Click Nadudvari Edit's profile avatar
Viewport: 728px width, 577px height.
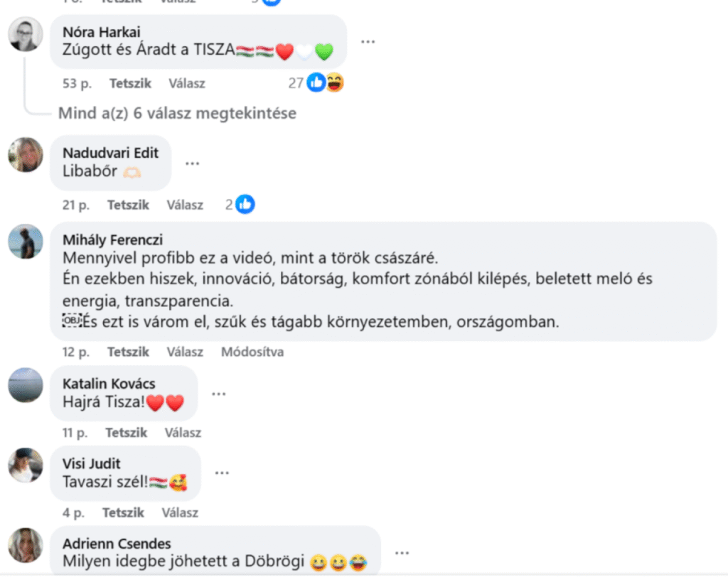pyautogui.click(x=26, y=154)
